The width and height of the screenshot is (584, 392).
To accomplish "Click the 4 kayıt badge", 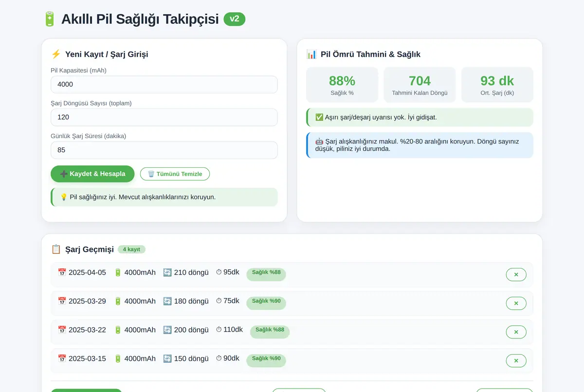I will coord(131,249).
